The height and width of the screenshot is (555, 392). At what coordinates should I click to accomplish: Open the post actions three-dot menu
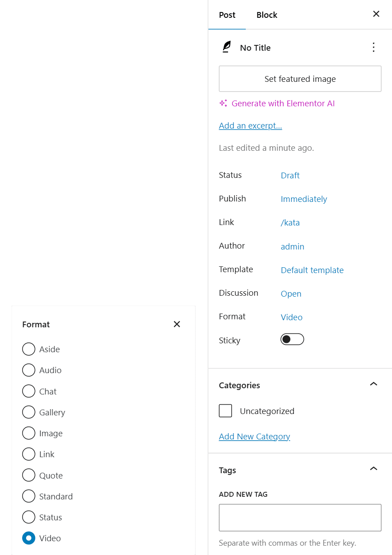point(373,48)
